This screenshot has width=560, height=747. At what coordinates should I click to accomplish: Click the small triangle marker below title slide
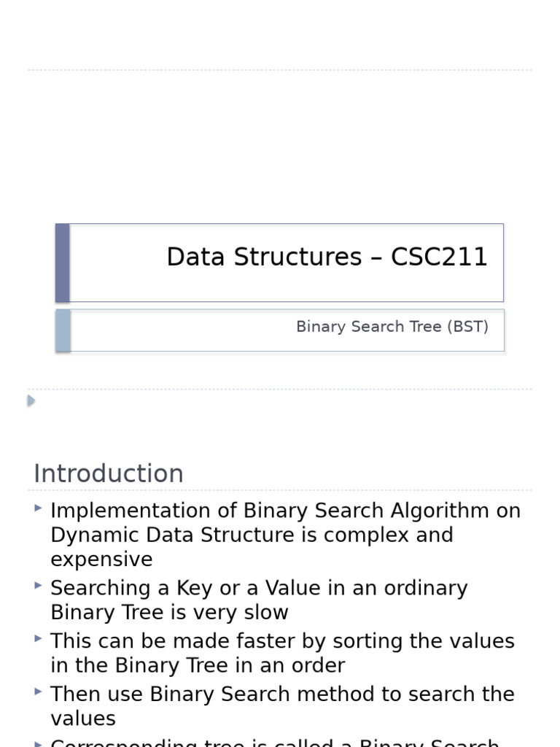[x=31, y=400]
